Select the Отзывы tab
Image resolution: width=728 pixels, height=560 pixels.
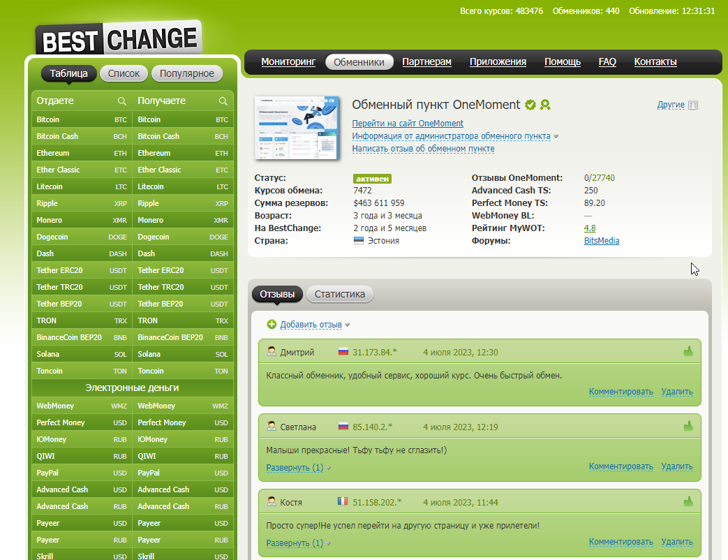[277, 294]
